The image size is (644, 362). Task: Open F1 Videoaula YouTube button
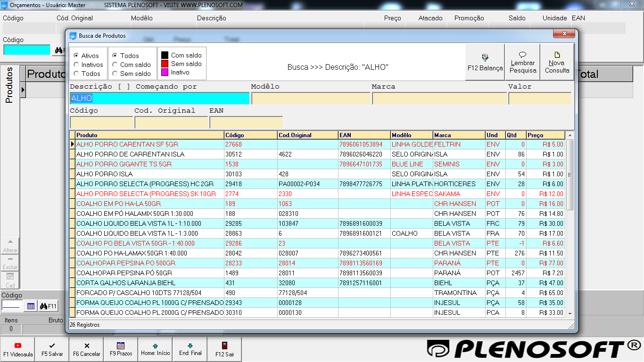[x=18, y=349]
